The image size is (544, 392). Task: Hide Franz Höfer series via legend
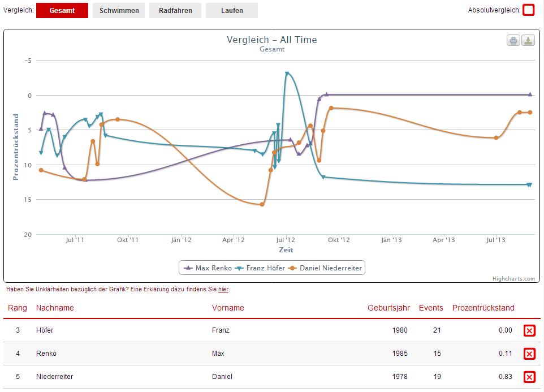260,268
